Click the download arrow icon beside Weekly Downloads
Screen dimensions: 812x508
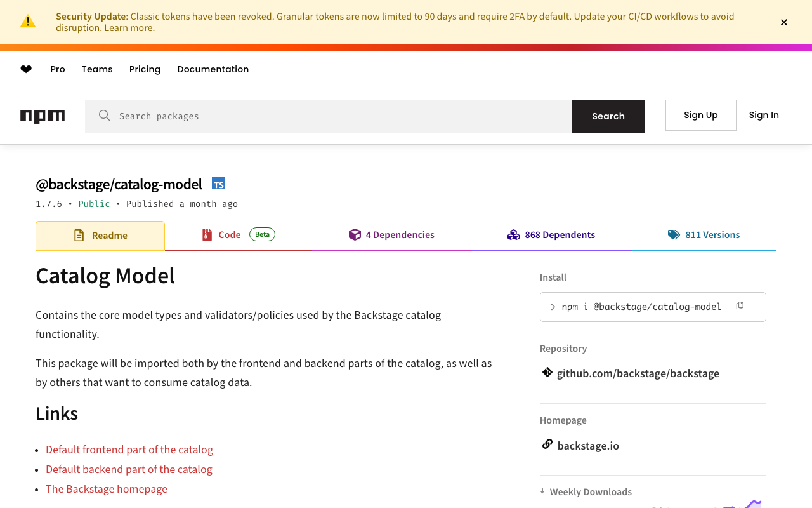[542, 491]
